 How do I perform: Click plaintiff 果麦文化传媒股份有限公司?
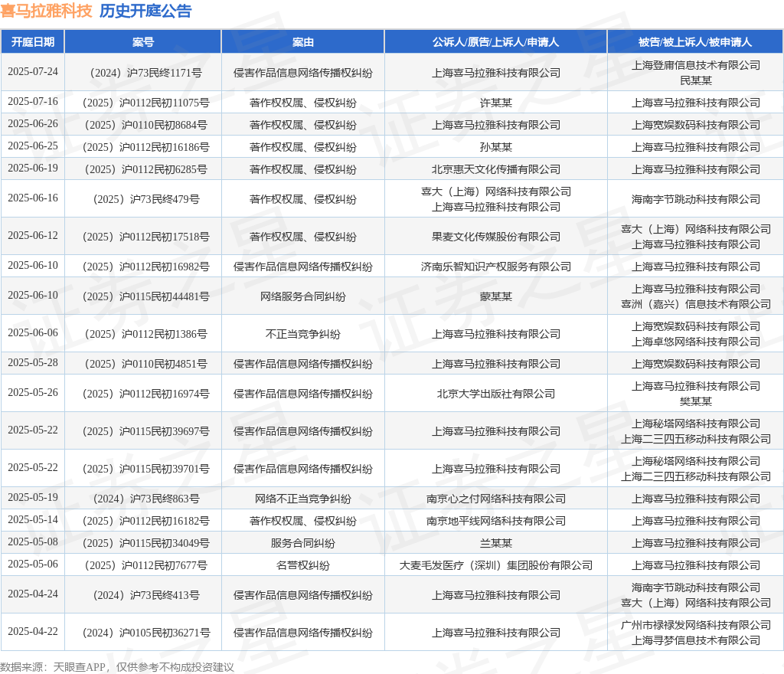(495, 237)
